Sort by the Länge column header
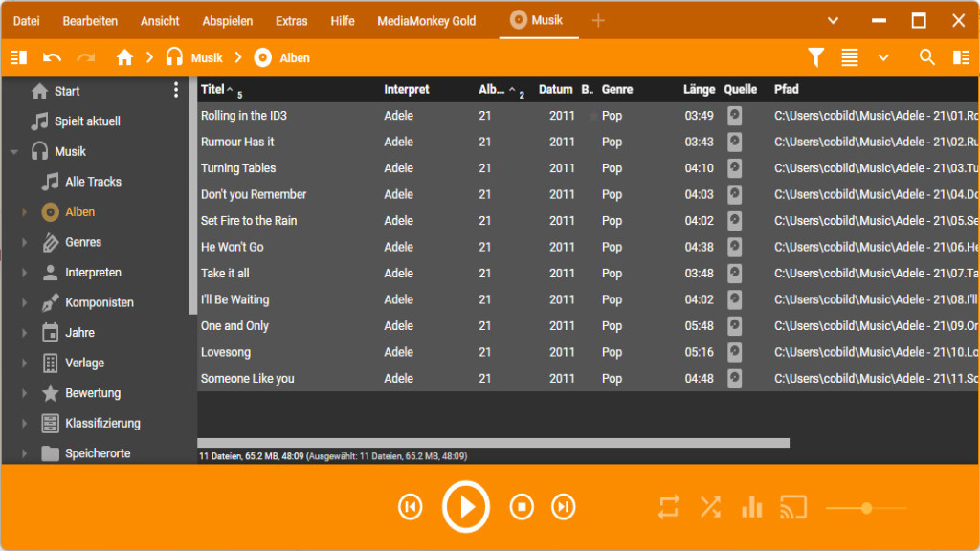980x551 pixels. (699, 89)
